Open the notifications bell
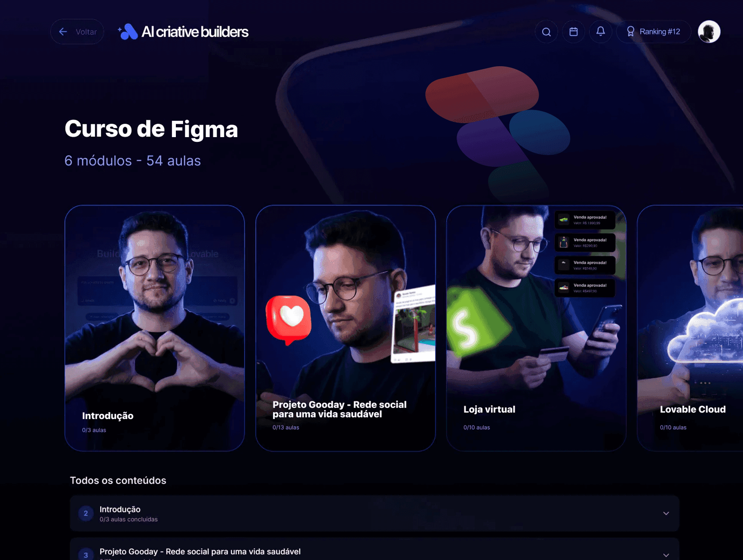Viewport: 743px width, 560px height. [x=601, y=32]
